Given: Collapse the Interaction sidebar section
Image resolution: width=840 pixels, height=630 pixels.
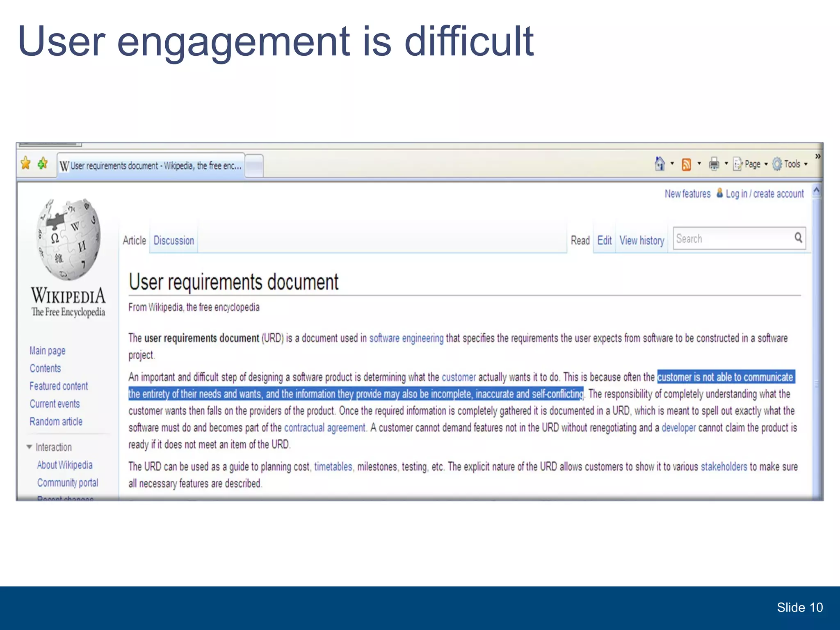Looking at the screenshot, I should click(x=29, y=447).
